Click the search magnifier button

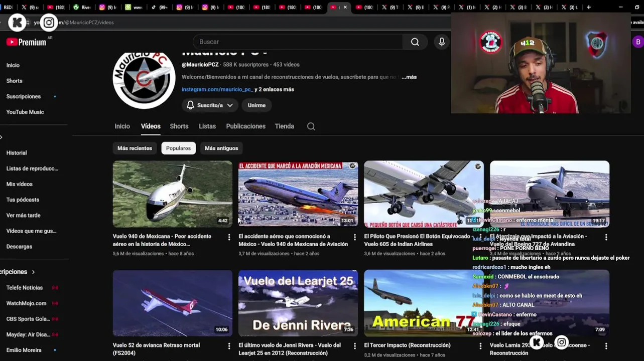[415, 42]
